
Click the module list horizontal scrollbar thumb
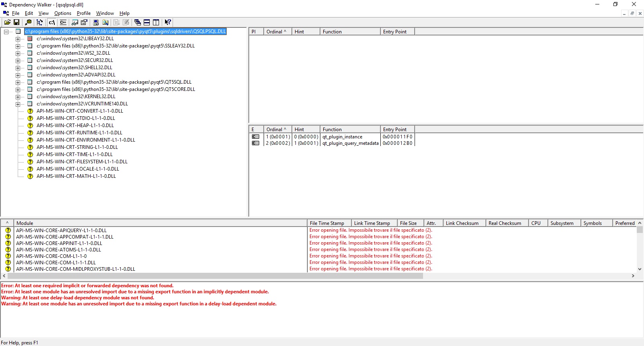pyautogui.click(x=215, y=276)
